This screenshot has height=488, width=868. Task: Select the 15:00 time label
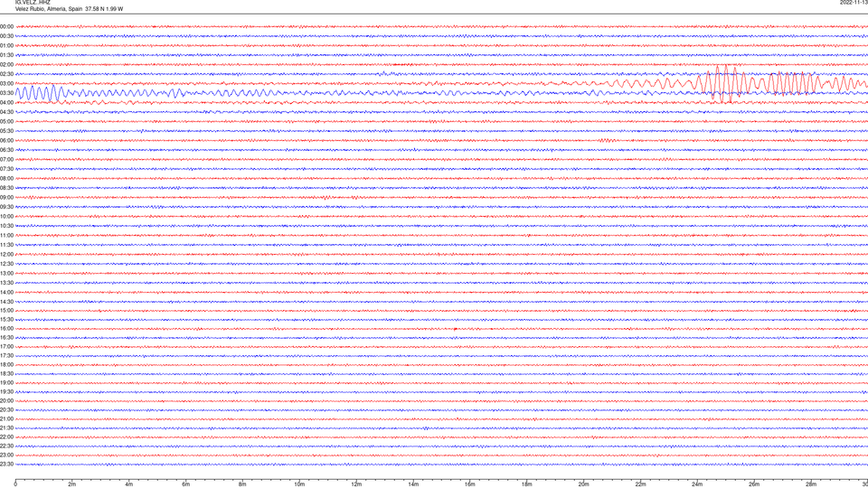point(6,310)
